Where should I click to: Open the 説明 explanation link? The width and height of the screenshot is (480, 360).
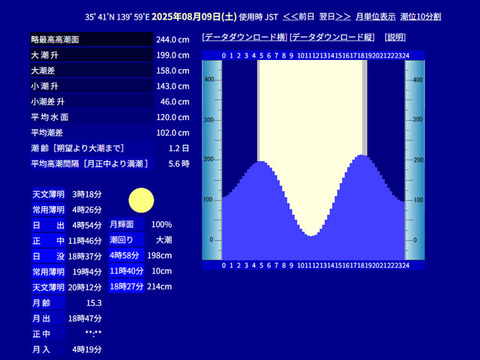click(395, 37)
